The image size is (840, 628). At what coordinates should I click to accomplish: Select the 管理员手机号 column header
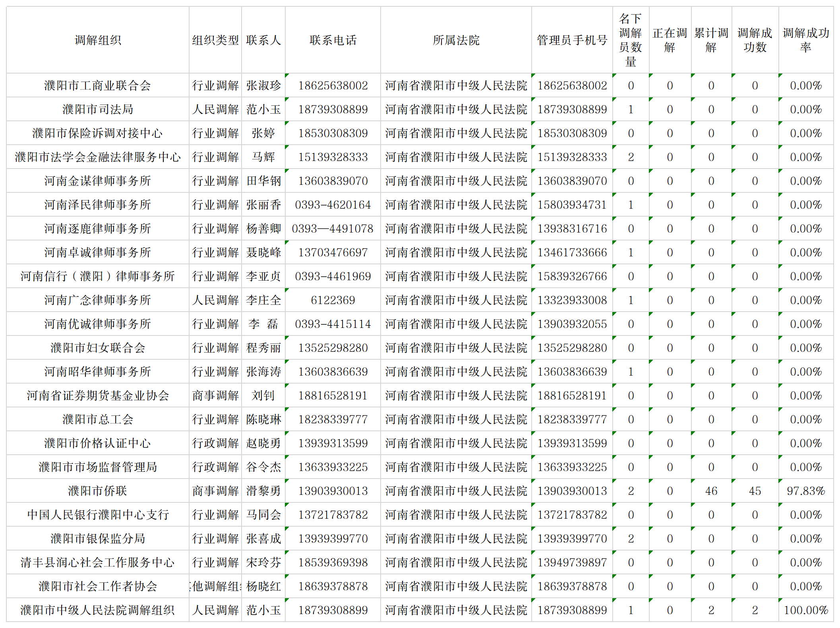(572, 40)
